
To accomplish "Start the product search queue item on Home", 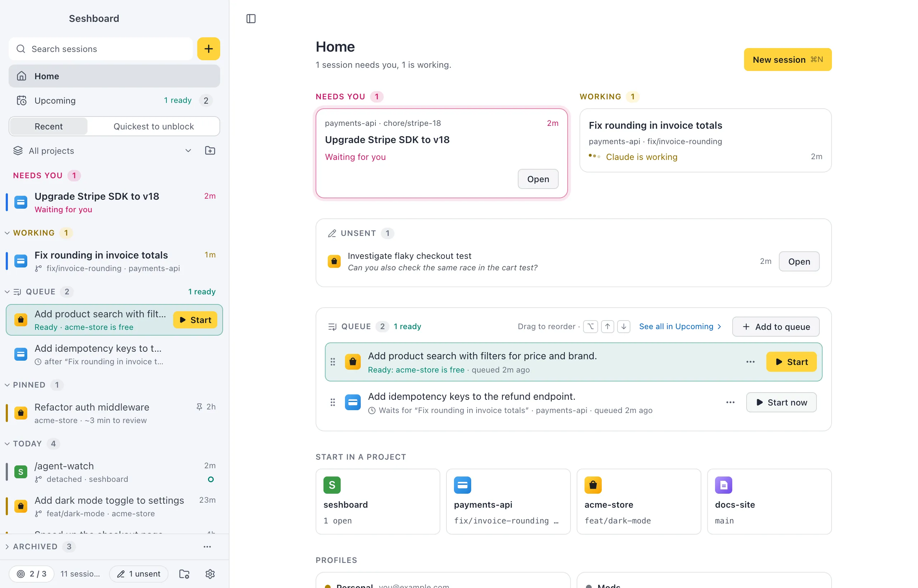I will click(x=791, y=361).
